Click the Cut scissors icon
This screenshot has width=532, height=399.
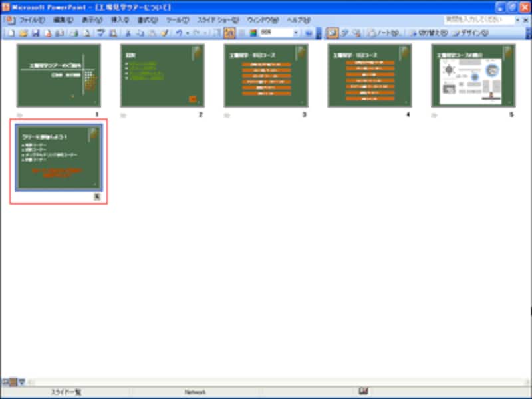point(128,33)
